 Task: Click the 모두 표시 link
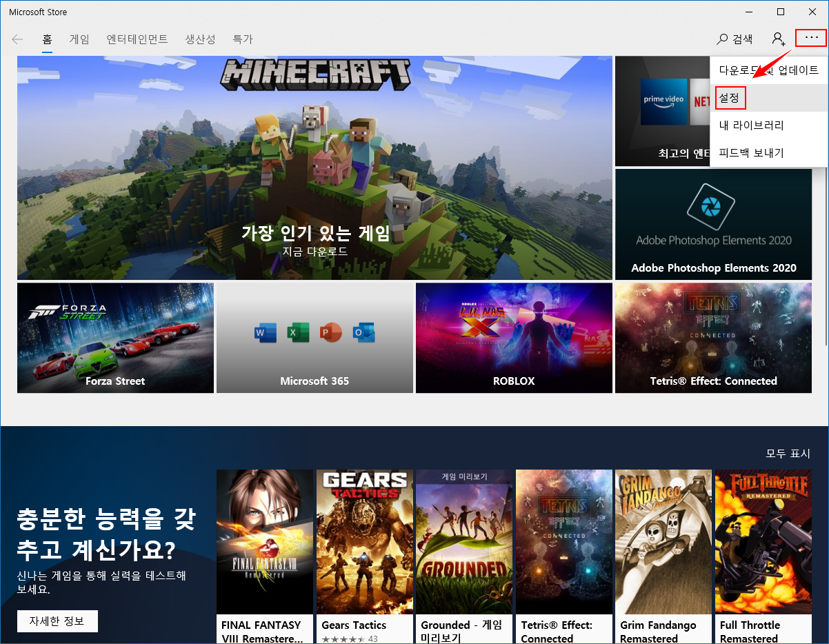[788, 454]
